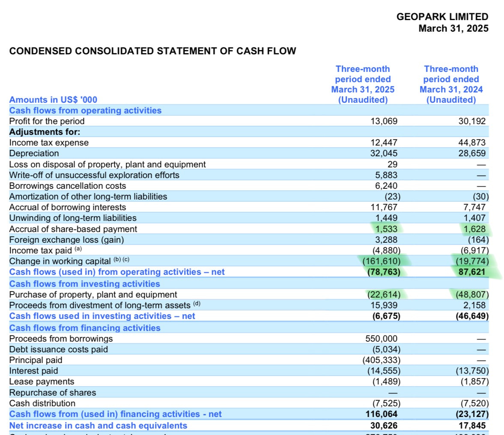Select the 13,069 profit value

coord(384,121)
